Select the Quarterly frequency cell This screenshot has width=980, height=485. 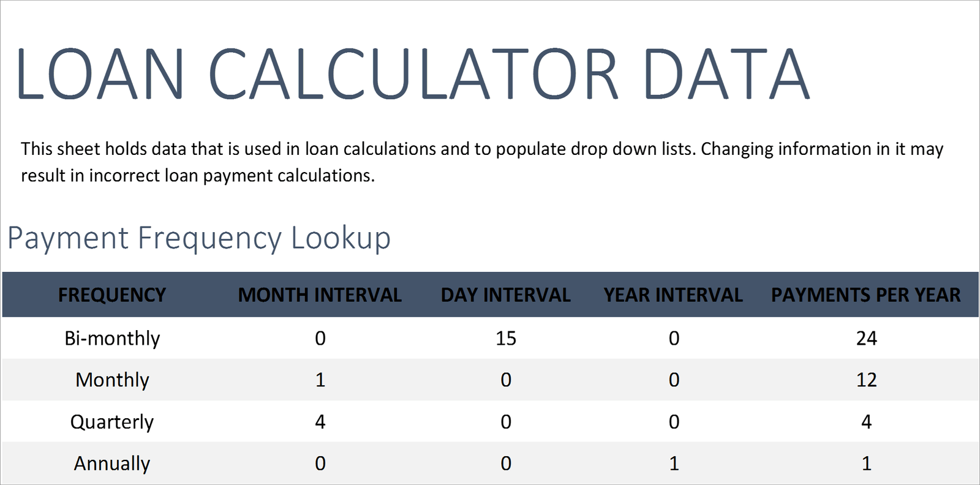pyautogui.click(x=112, y=422)
